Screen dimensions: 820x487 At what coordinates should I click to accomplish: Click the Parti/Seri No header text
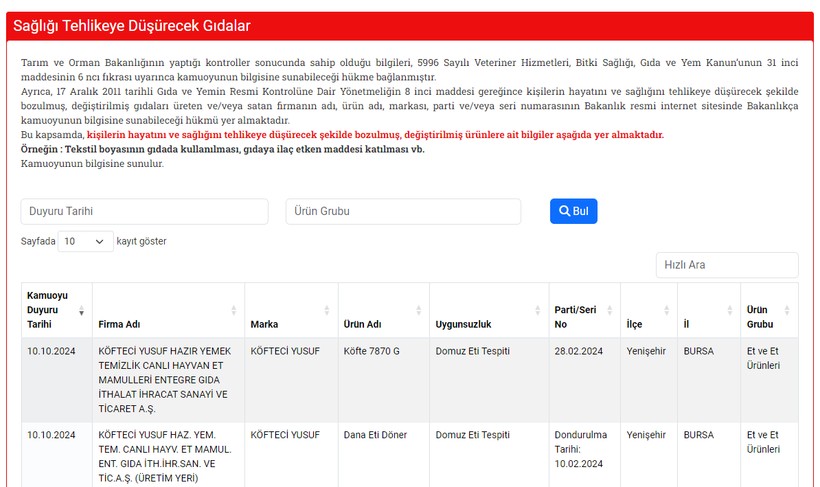pyautogui.click(x=575, y=317)
